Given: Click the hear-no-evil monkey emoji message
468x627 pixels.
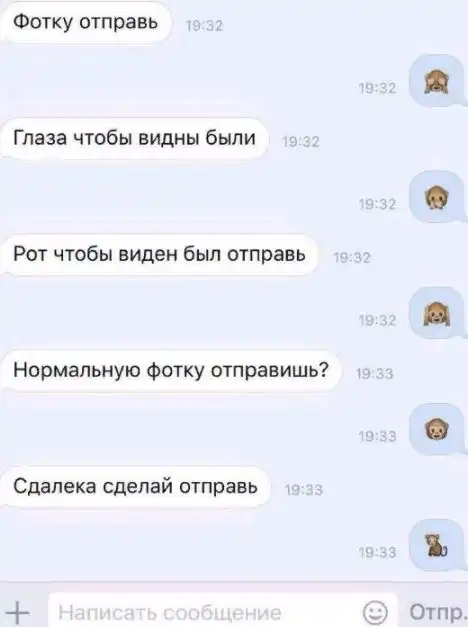Looking at the screenshot, I should click(437, 313).
